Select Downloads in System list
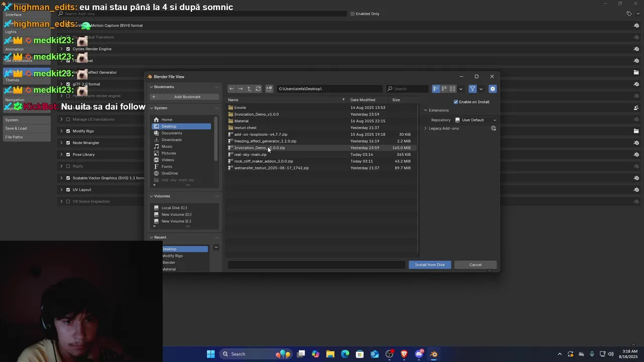Screen dimensions: 644x362 [181, 140]
